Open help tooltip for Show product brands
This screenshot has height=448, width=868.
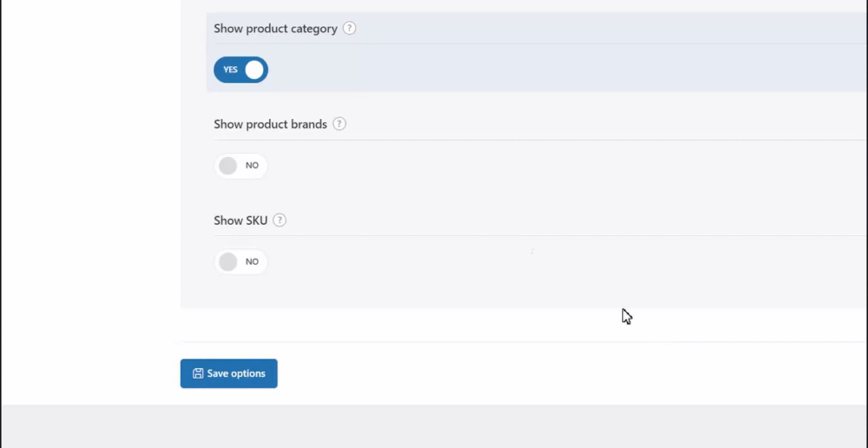[x=339, y=124]
